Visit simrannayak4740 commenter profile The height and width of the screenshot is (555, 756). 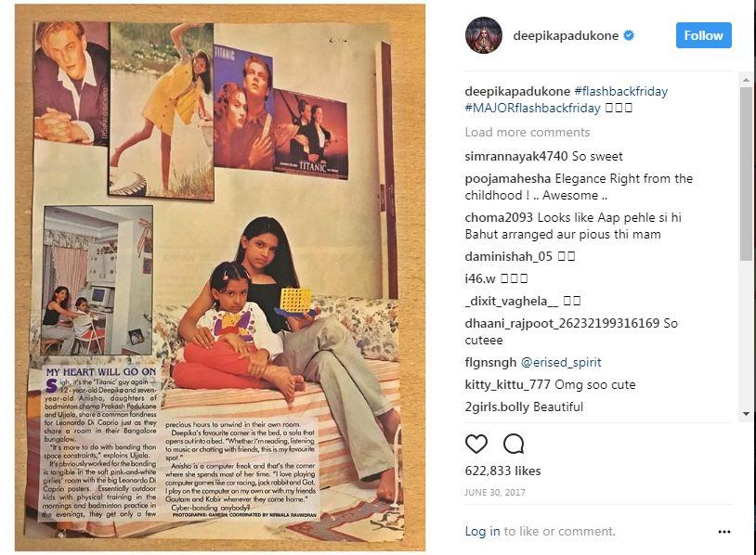click(x=515, y=156)
